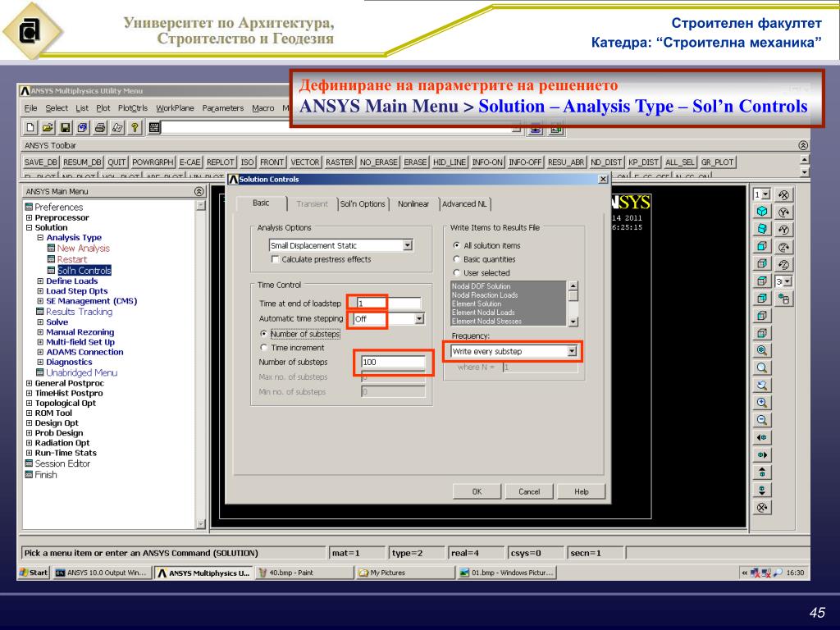Click the Pan Model Left arrow icon
This screenshot has width=840, height=630.
(x=762, y=438)
